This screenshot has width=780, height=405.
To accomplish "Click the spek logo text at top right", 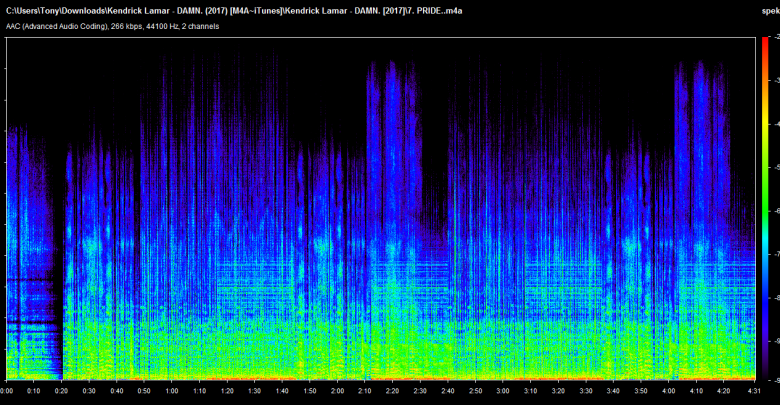I will [x=769, y=11].
